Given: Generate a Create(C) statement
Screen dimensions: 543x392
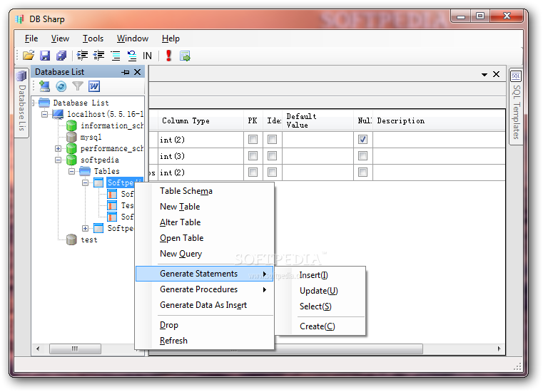Looking at the screenshot, I should pyautogui.click(x=320, y=326).
